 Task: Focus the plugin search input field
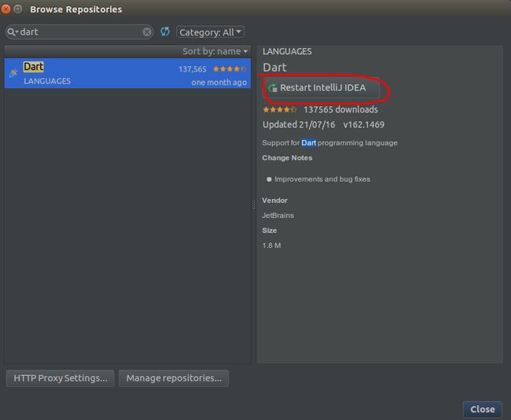pyautogui.click(x=80, y=32)
